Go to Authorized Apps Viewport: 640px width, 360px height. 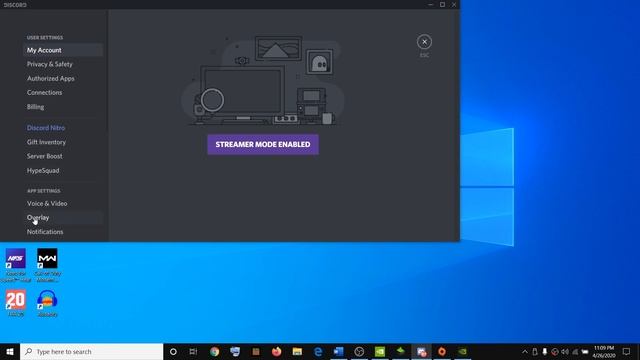point(63,78)
